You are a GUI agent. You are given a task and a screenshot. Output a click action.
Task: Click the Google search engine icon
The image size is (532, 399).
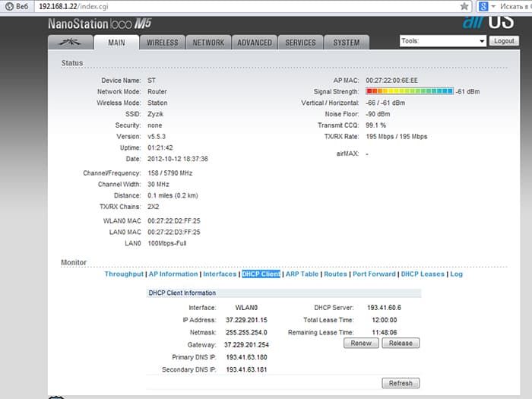coord(483,5)
